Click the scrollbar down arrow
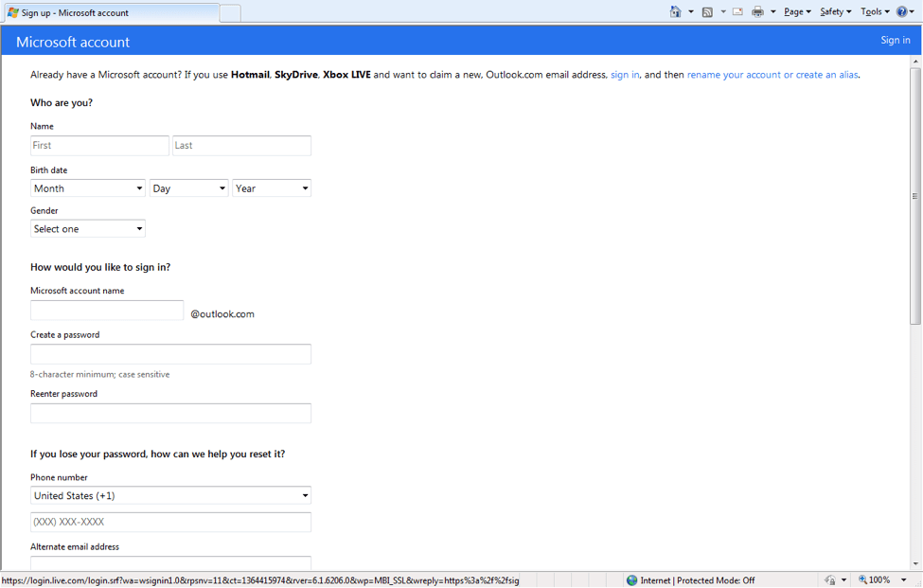 coord(914,564)
